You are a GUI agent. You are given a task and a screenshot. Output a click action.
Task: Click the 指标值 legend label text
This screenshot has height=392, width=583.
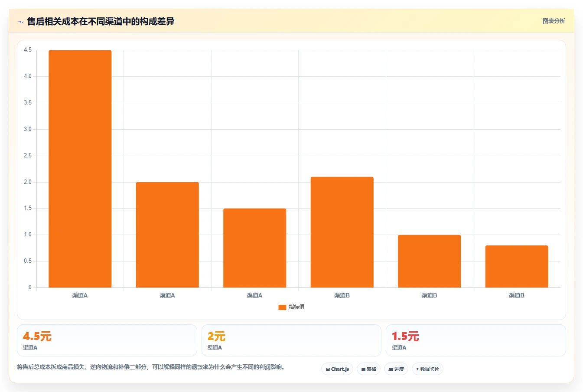pos(297,307)
